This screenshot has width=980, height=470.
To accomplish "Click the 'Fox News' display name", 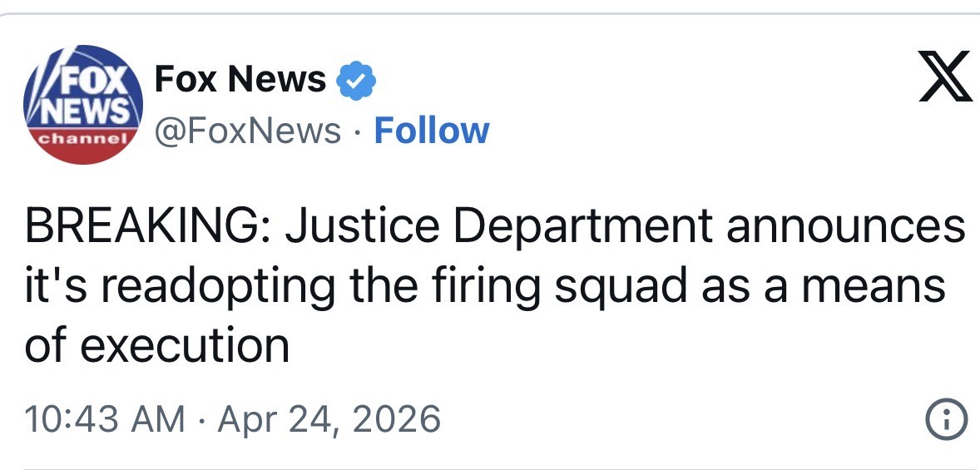I will [x=240, y=80].
